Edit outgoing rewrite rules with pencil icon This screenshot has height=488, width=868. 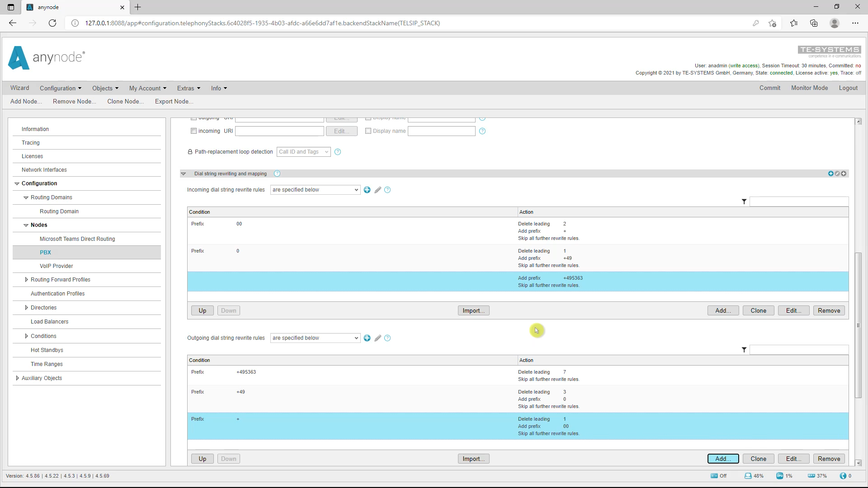coord(378,338)
